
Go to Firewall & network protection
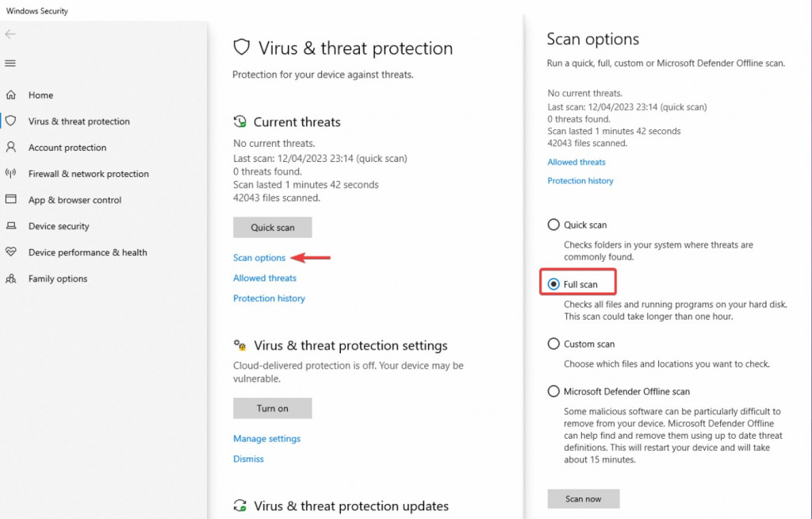click(x=88, y=174)
